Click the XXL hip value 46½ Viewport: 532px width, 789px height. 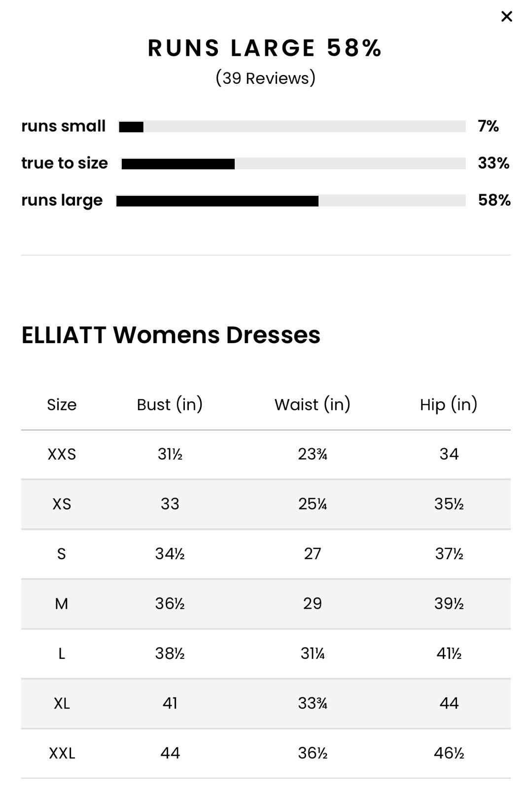coord(449,753)
